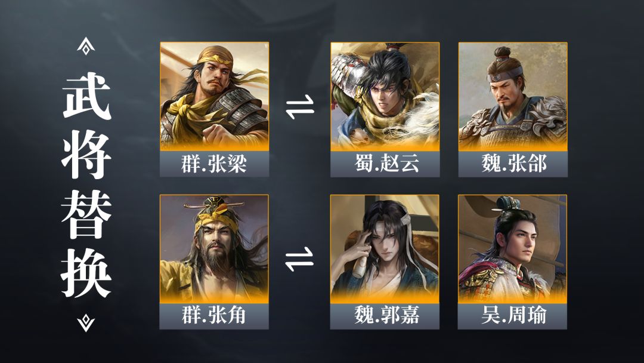The width and height of the screenshot is (644, 363).
Task: Click the 群.张梁 name label
Action: (215, 164)
